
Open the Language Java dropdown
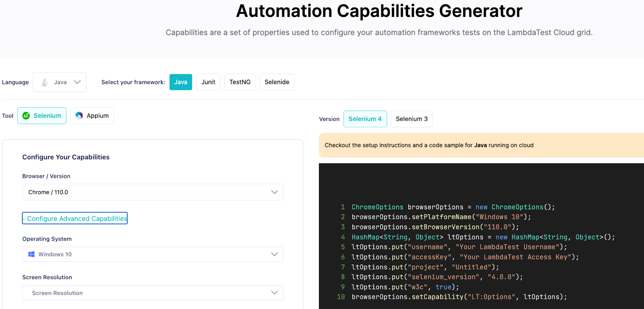coord(60,82)
